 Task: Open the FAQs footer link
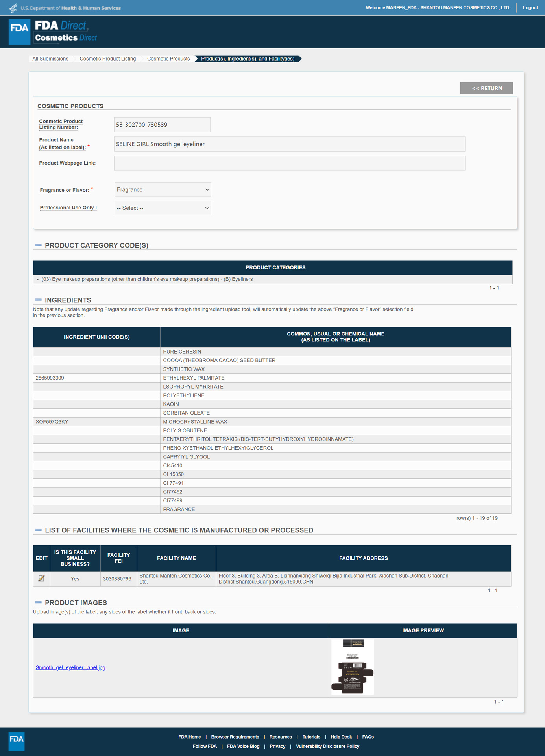(368, 737)
